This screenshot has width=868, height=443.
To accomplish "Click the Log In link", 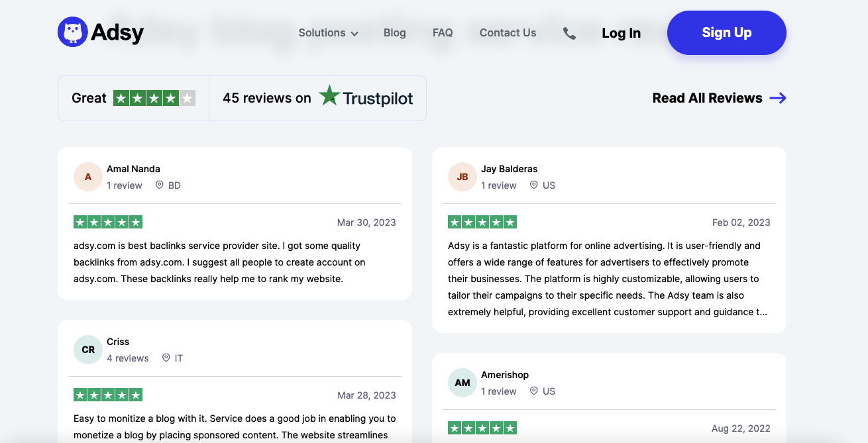I will 621,33.
